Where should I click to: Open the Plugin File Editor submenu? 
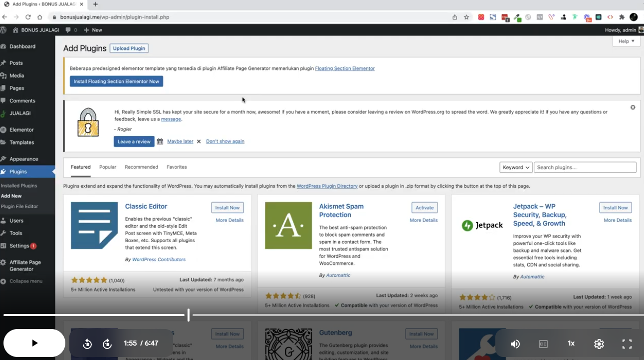[x=19, y=206]
